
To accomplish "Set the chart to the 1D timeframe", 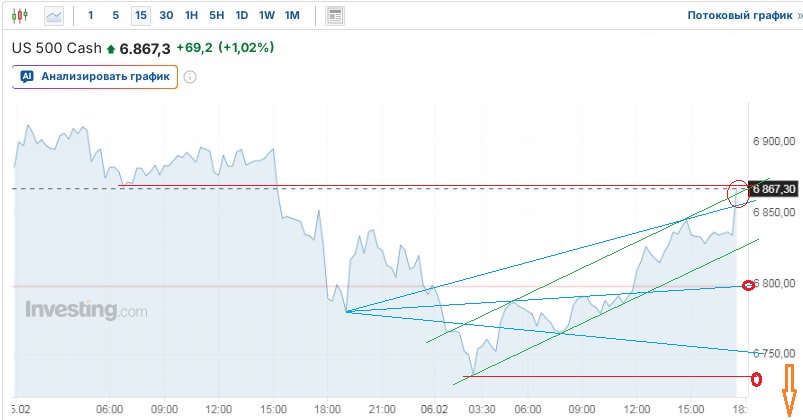I will (x=241, y=16).
